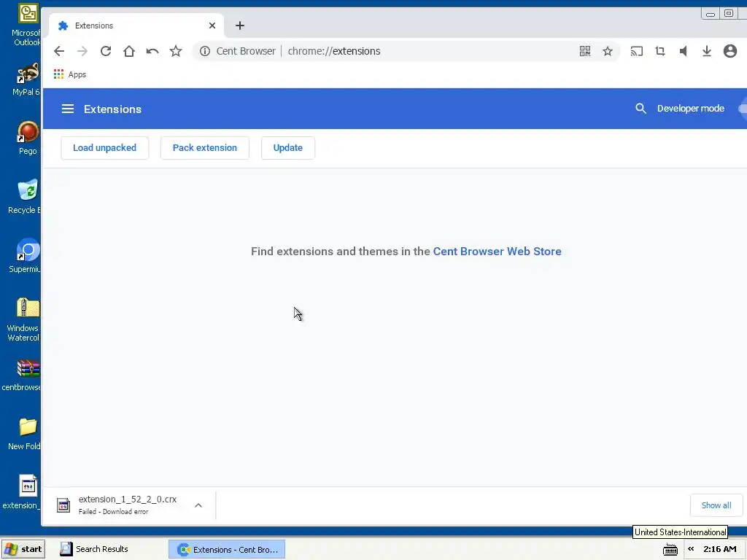Select the Recycle Bin desktop icon
Viewport: 747px width, 560px height.
tap(26, 197)
